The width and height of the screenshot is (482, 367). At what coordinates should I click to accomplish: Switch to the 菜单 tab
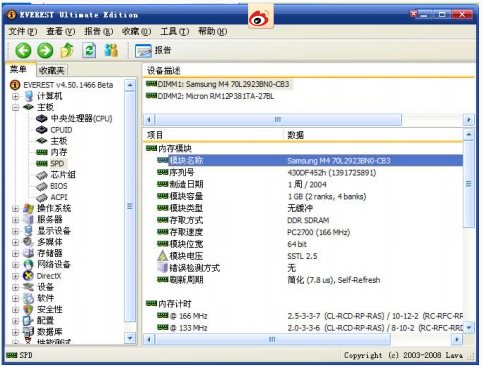point(18,69)
